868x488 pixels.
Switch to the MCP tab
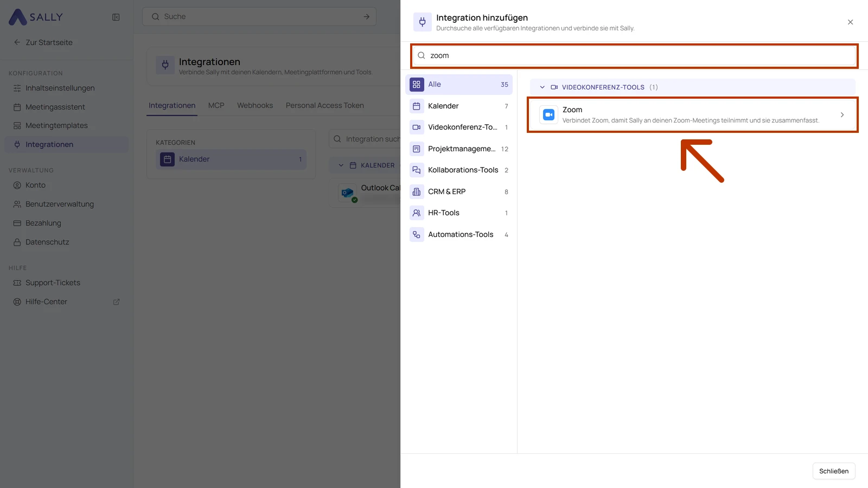(x=216, y=106)
